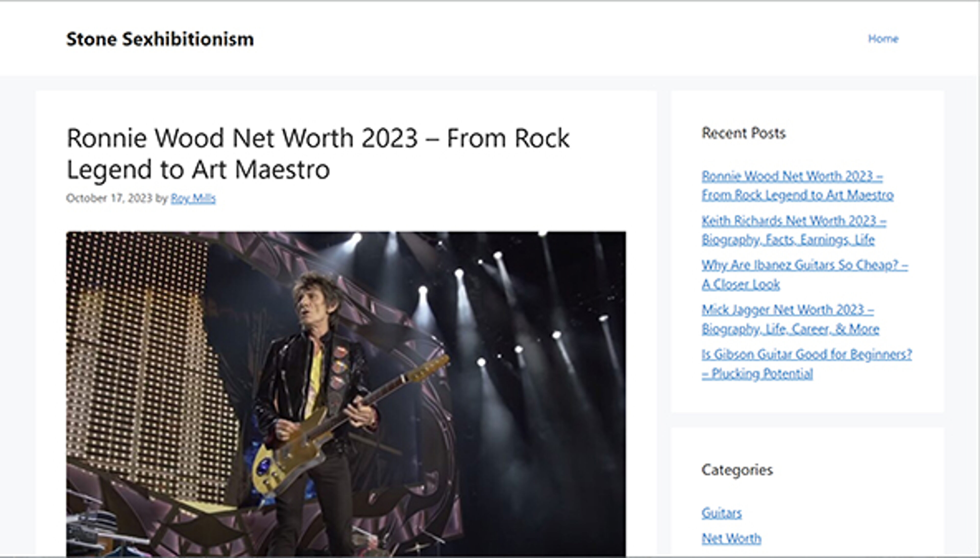Open the Keith Richards Net Worth post
This screenshot has width=980, height=558.
[x=793, y=230]
